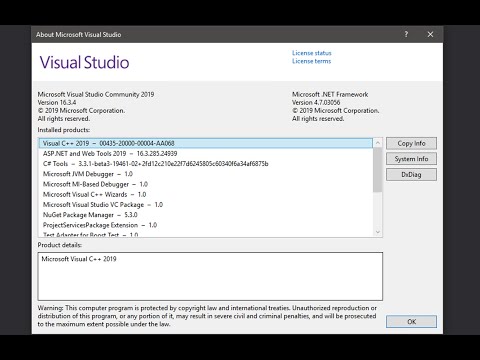Open the License terms link
This screenshot has height=360, width=480.
pos(311,61)
